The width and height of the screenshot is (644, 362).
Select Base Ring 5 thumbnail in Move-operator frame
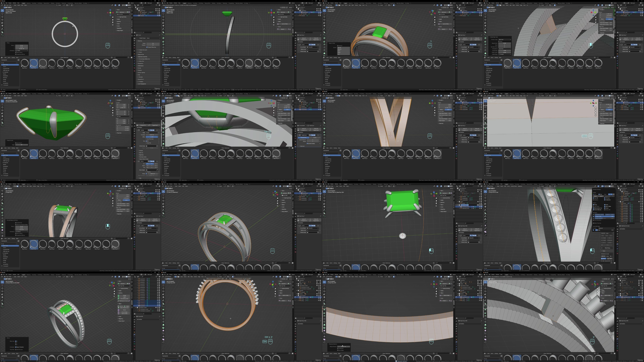pos(61,64)
